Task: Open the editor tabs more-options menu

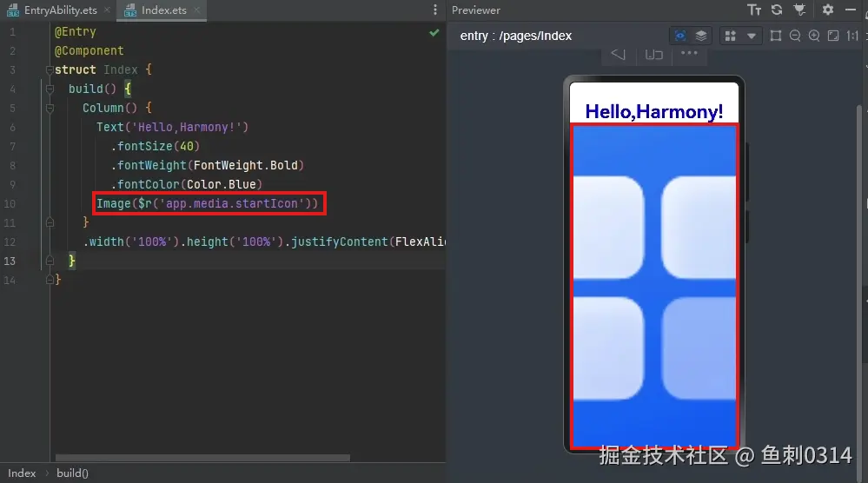Action: click(435, 10)
